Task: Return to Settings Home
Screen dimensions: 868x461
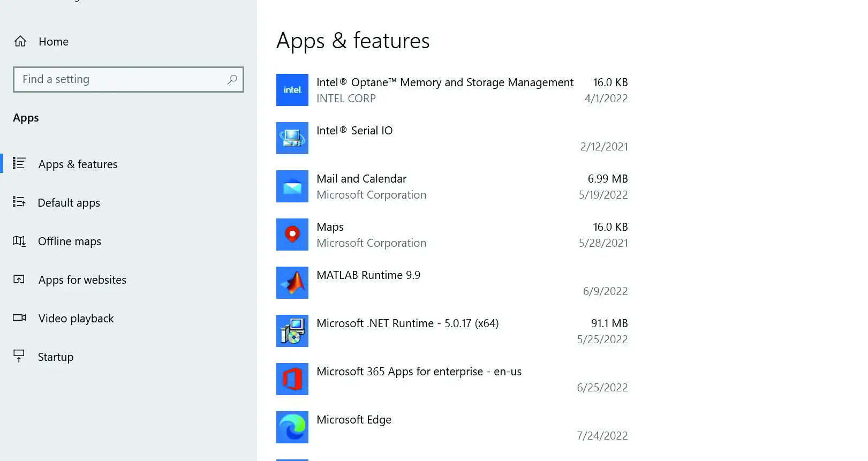Action: click(x=53, y=42)
